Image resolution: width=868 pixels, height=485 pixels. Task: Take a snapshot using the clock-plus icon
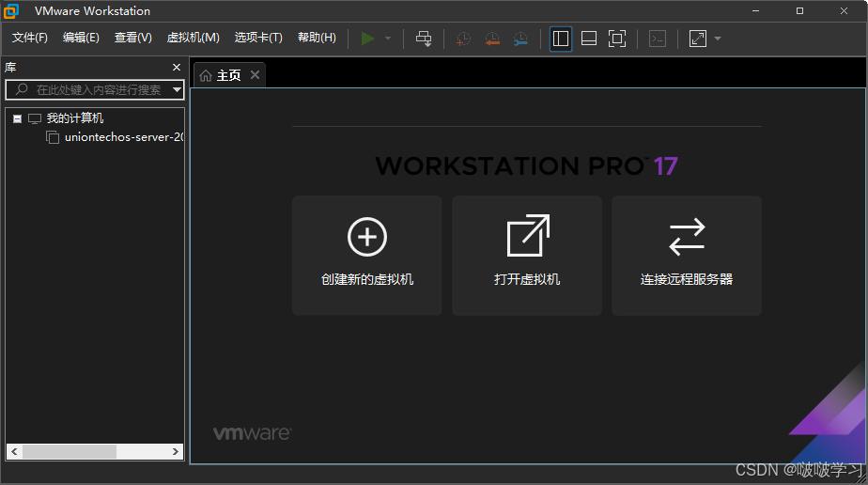point(463,39)
